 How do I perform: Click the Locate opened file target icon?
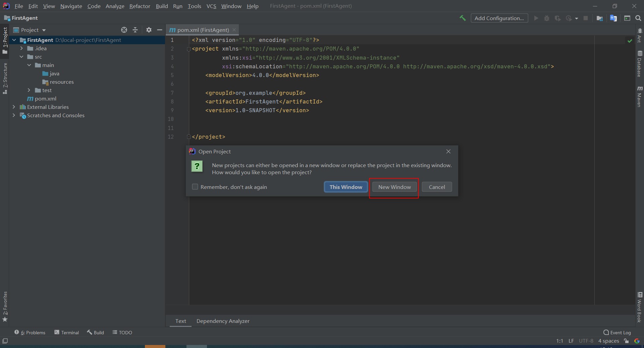coord(124,30)
